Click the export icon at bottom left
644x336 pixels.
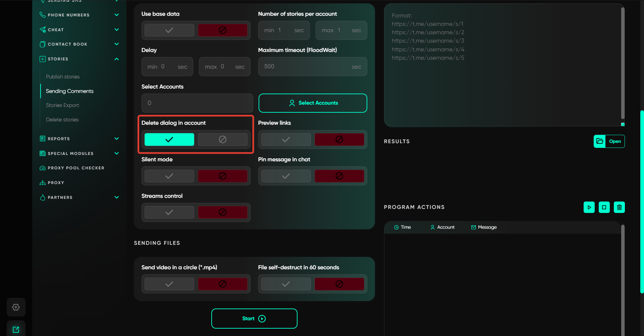16,330
